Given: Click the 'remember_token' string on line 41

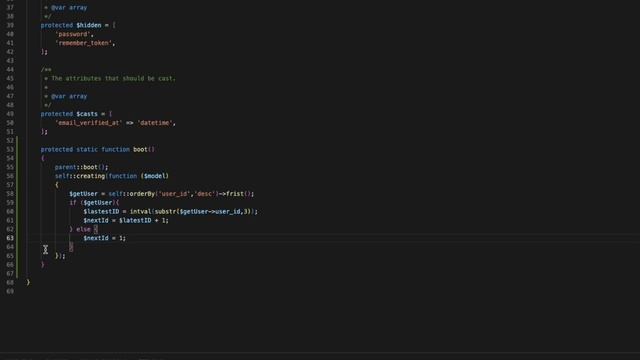Looking at the screenshot, I should 83,43.
